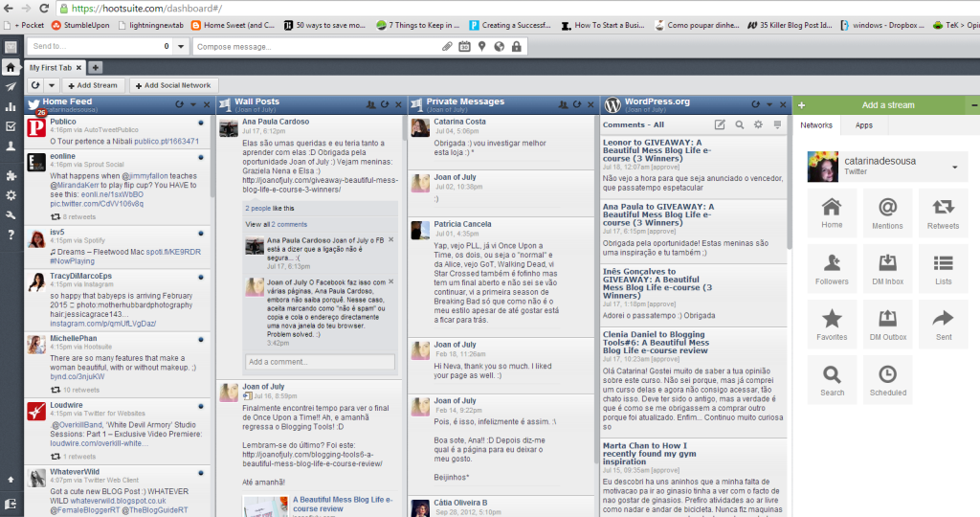Viewport: 980px width, 517px height.
Task: Add the Sent stream tile
Action: 943,324
